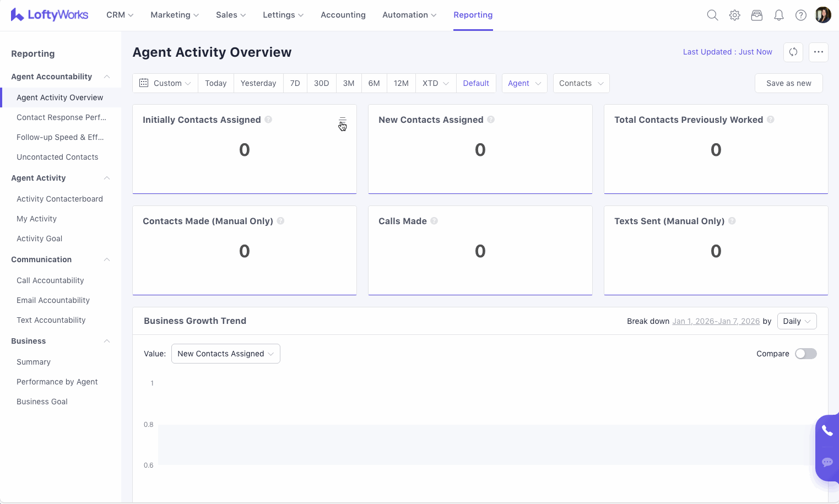This screenshot has height=504, width=839.
Task: Open the three-dot more options button
Action: (x=818, y=52)
